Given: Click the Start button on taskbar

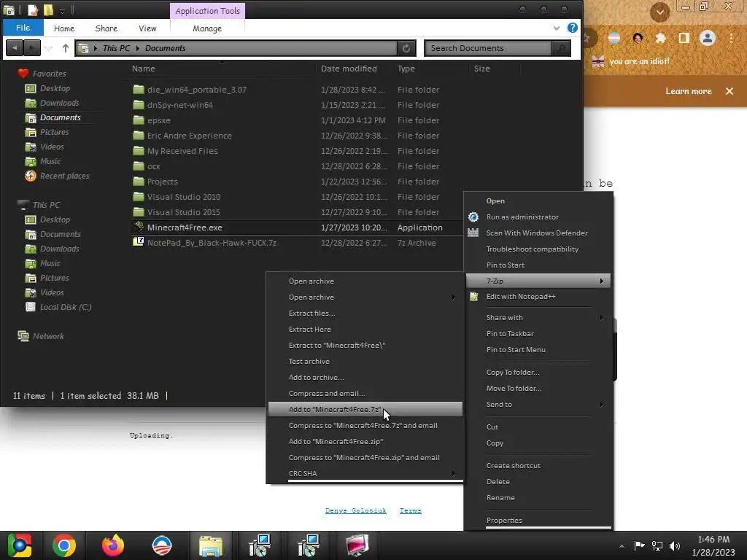Looking at the screenshot, I should click(x=19, y=545).
